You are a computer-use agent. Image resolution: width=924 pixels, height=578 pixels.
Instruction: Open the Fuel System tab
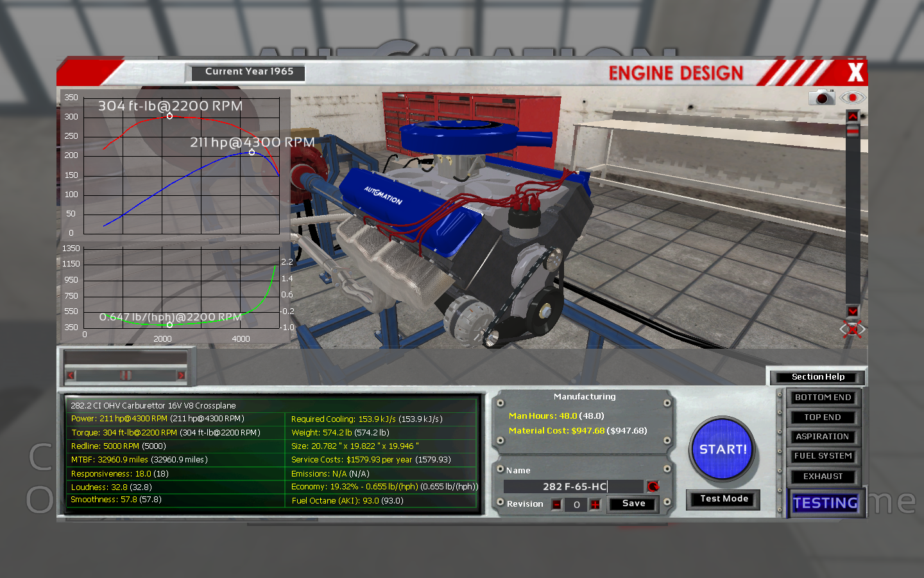click(823, 456)
